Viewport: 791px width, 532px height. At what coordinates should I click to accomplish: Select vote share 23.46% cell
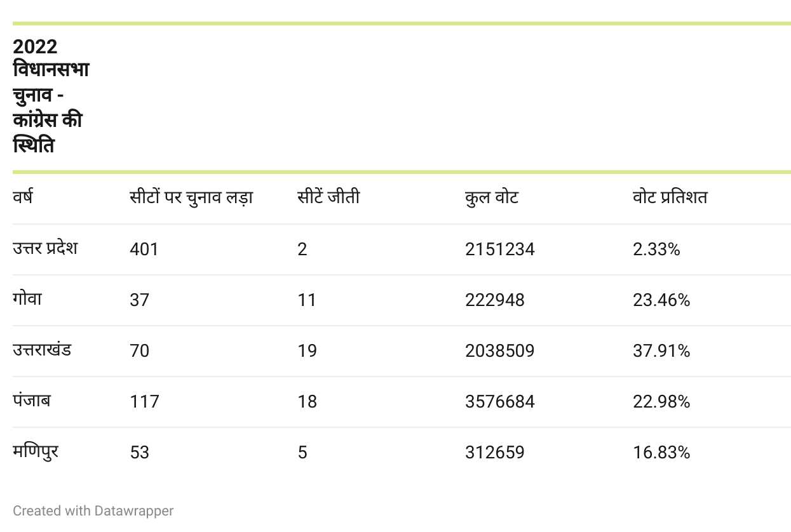[661, 300]
